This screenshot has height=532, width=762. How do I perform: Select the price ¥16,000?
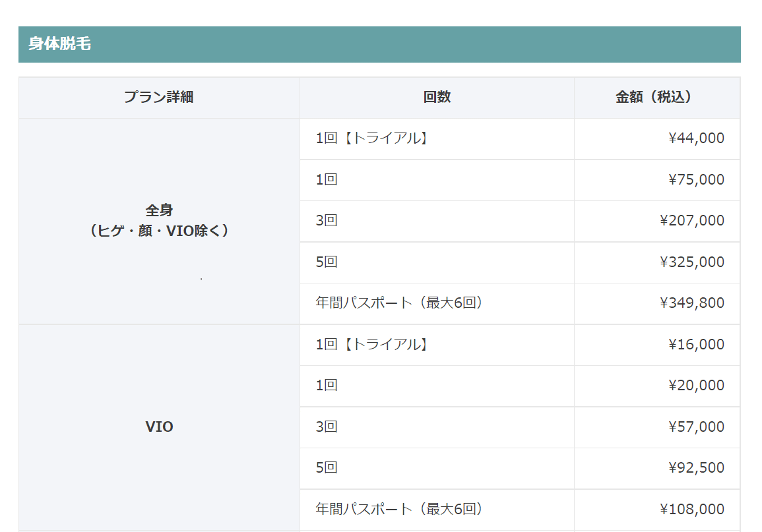697,345
